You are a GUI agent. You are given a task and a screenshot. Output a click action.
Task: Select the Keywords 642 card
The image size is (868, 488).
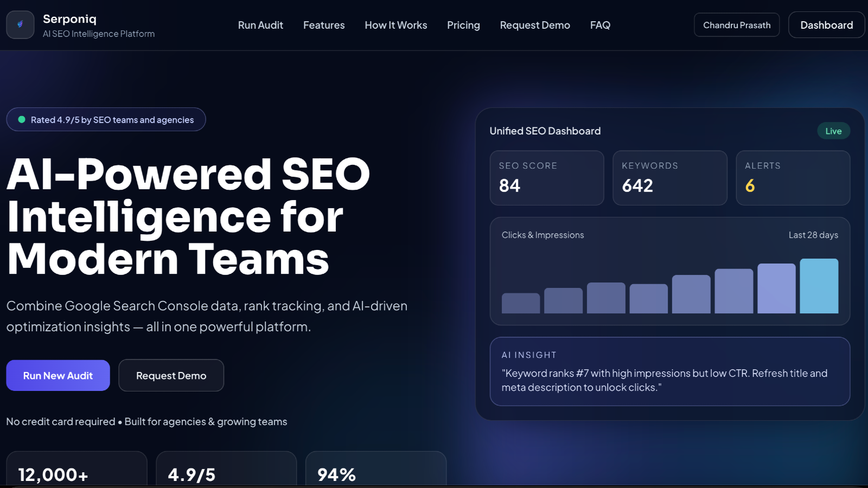coord(669,178)
